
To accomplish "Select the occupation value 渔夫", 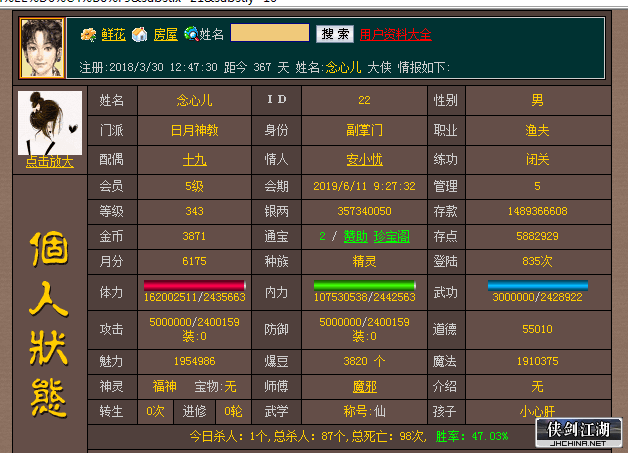I will tap(537, 130).
